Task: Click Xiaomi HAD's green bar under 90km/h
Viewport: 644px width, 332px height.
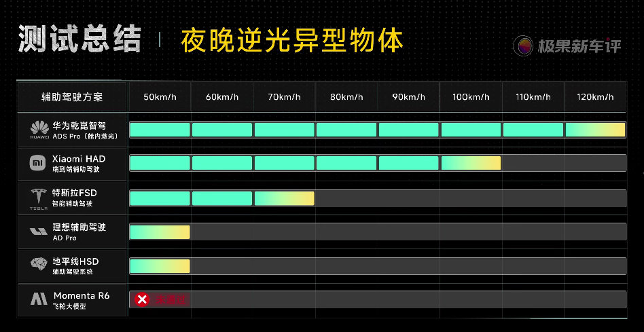Action: point(409,163)
